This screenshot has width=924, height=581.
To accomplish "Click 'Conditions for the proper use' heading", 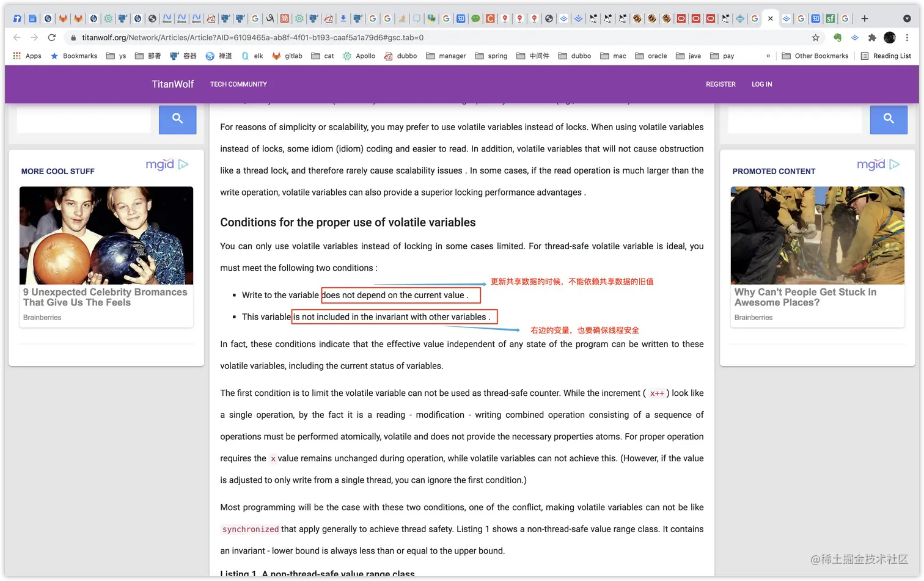I will click(x=348, y=222).
